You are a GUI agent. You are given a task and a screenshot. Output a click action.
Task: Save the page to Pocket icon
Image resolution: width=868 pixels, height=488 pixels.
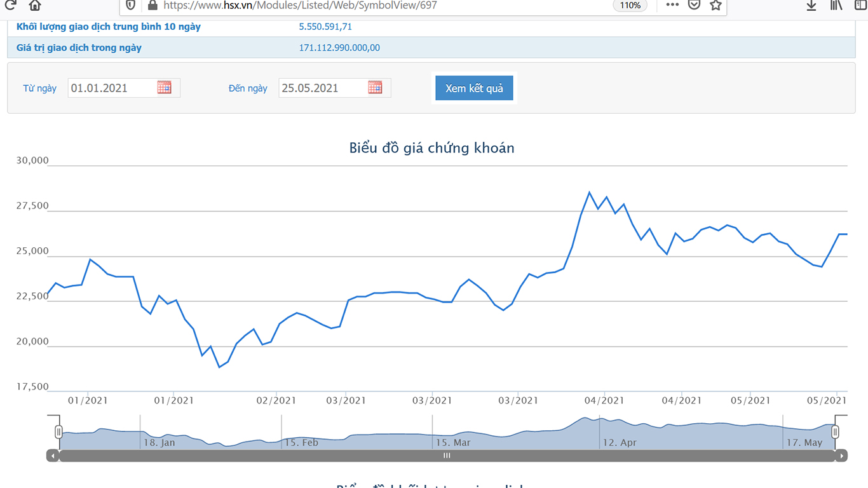[694, 5]
